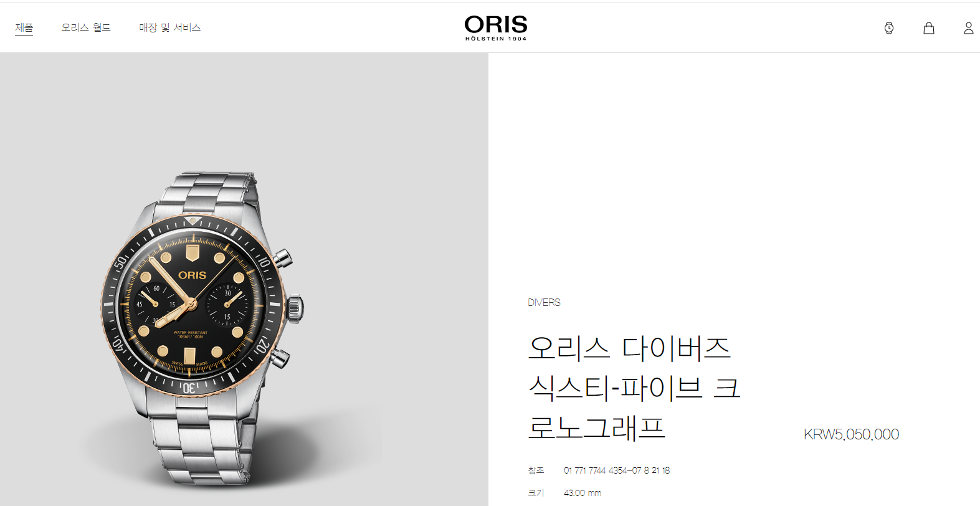Open the watch finder icon in header

pos(889,28)
